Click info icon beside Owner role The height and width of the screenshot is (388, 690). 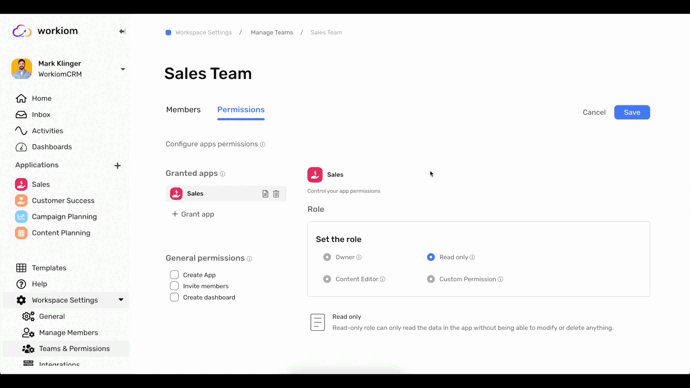(x=359, y=257)
